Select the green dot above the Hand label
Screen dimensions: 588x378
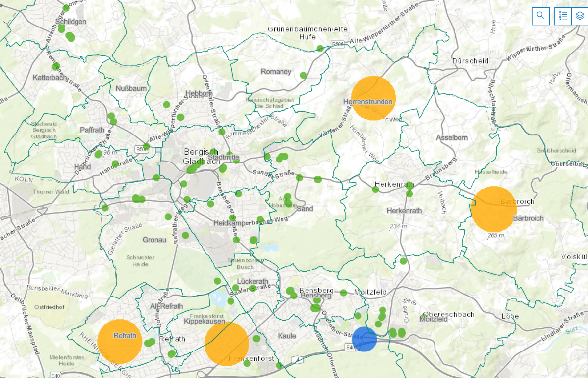pyautogui.click(x=98, y=154)
